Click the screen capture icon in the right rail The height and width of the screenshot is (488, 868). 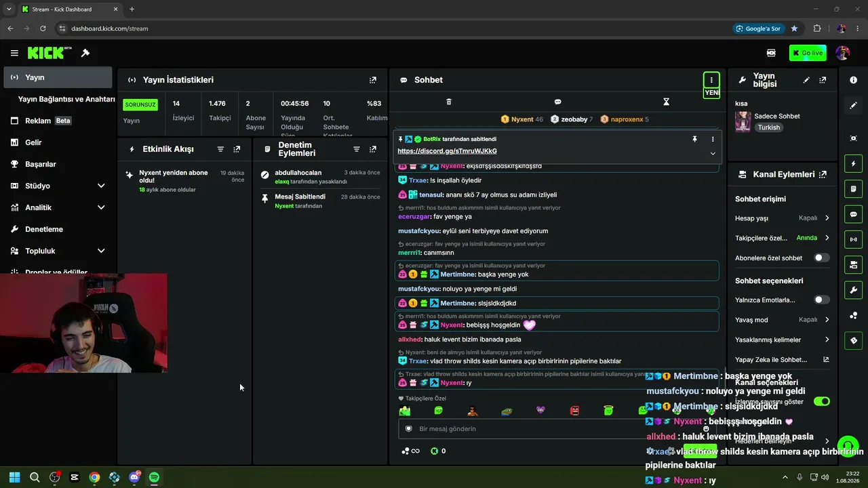tap(853, 138)
